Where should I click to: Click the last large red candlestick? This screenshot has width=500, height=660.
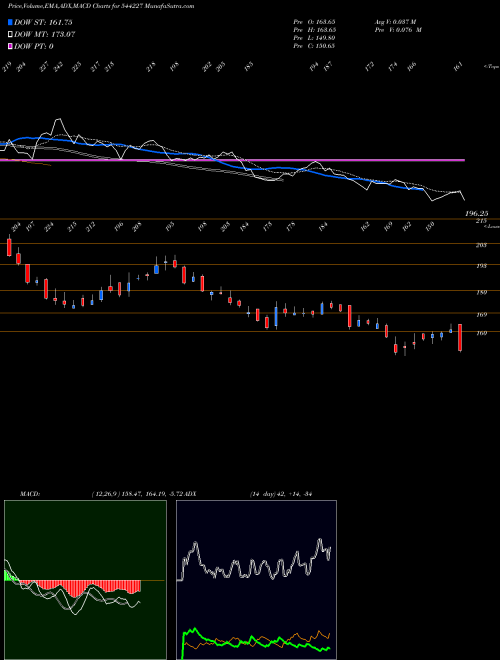tap(460, 338)
